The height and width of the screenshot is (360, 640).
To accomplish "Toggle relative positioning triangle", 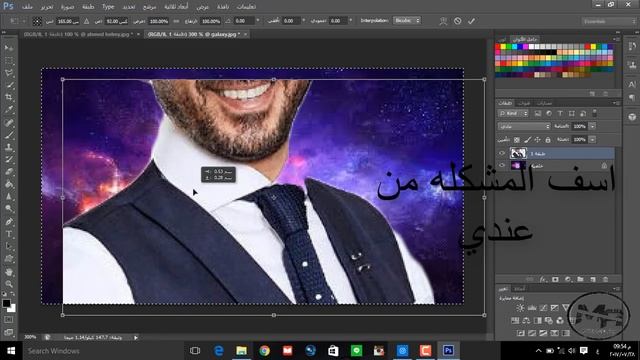I will [x=87, y=21].
